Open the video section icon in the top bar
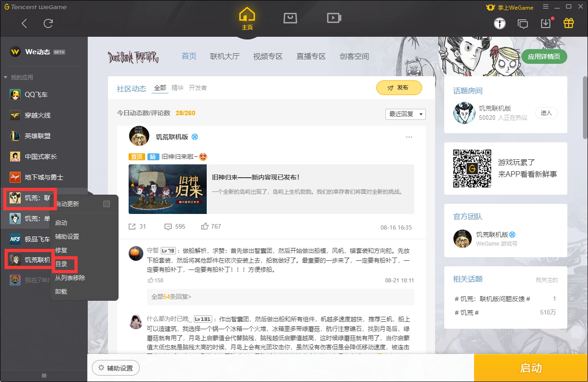This screenshot has height=382, width=588. tap(333, 18)
